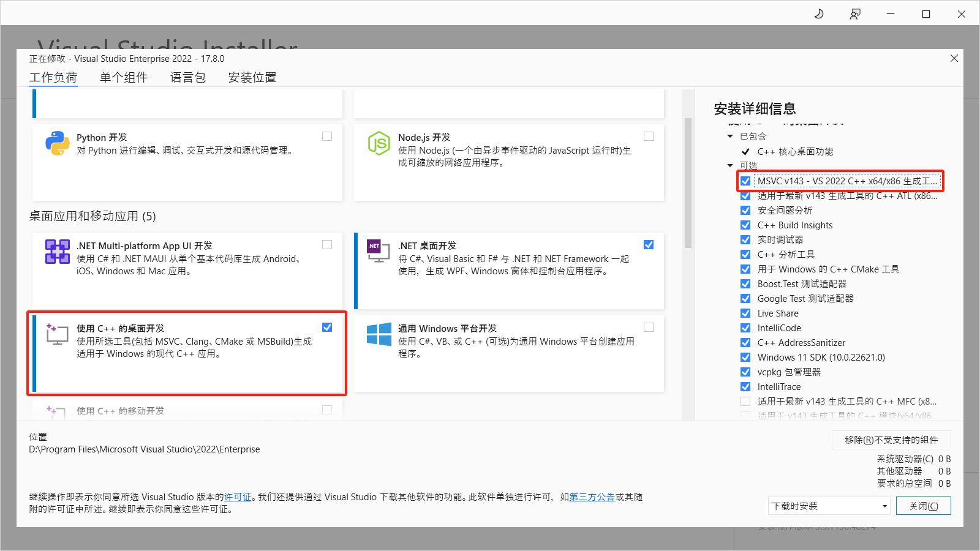This screenshot has height=551, width=980.
Task: Click the C++ 核心桌面功能 item
Action: click(x=795, y=152)
